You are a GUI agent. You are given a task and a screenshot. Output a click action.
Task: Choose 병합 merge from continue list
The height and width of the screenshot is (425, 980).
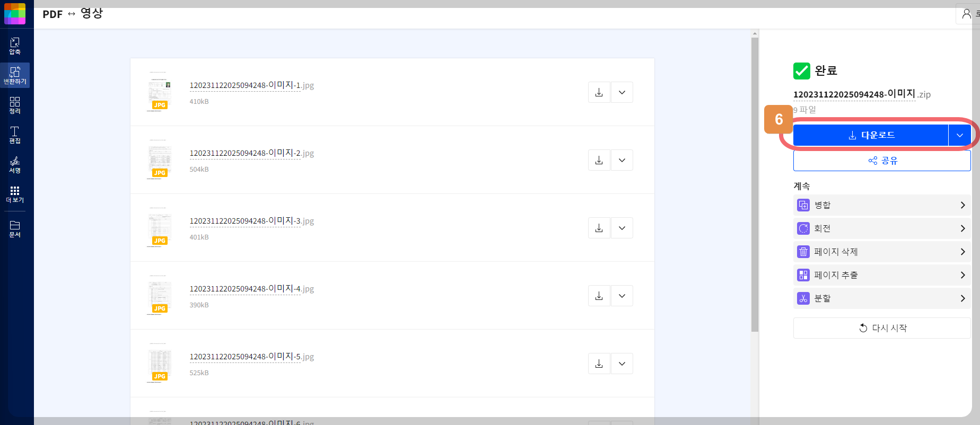pyautogui.click(x=882, y=205)
